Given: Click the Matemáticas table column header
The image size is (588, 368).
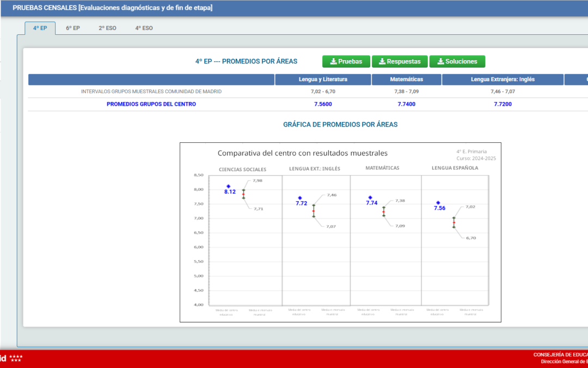Looking at the screenshot, I should tap(406, 80).
